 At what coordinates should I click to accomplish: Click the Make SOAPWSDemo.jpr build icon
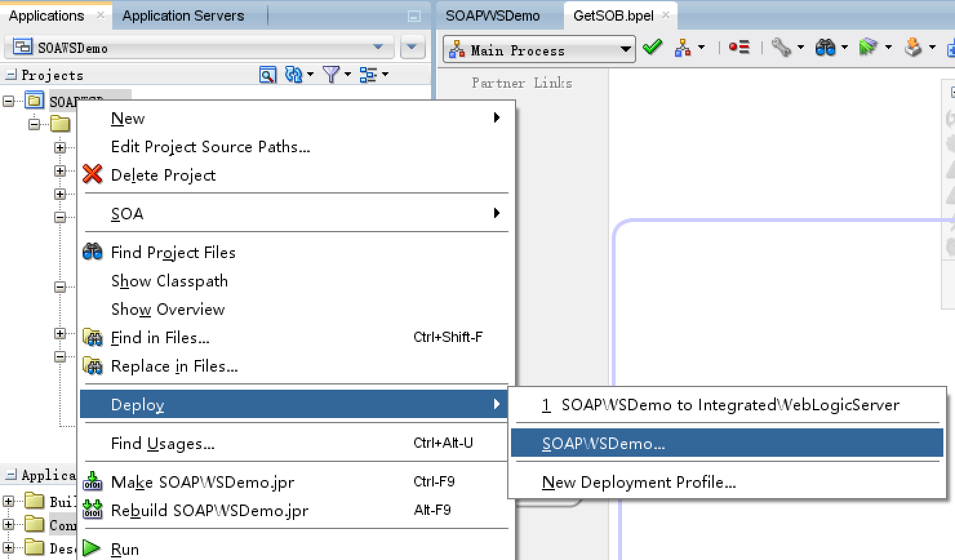pyautogui.click(x=93, y=481)
